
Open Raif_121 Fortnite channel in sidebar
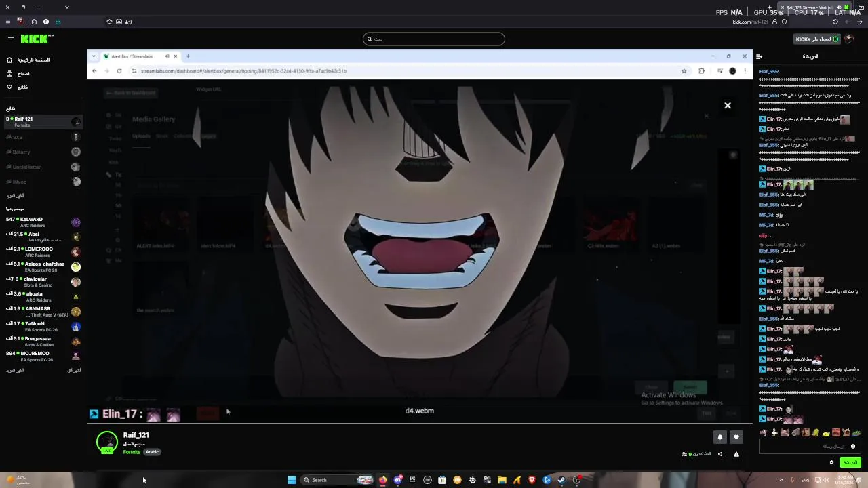pyautogui.click(x=43, y=122)
